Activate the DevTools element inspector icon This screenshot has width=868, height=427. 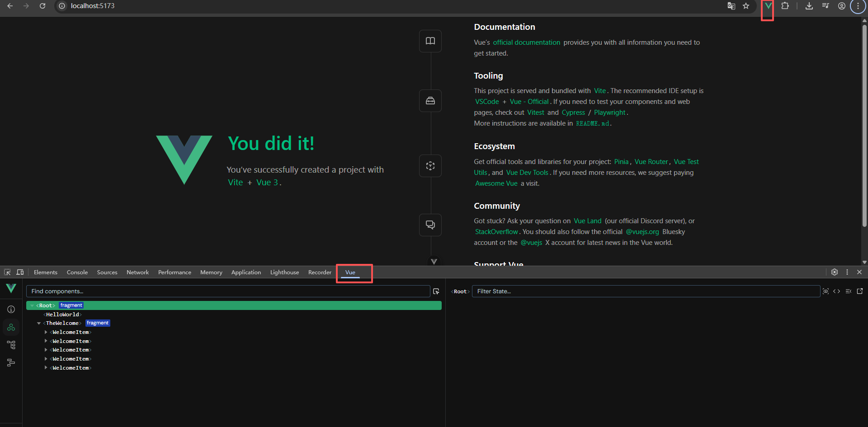pyautogui.click(x=7, y=272)
